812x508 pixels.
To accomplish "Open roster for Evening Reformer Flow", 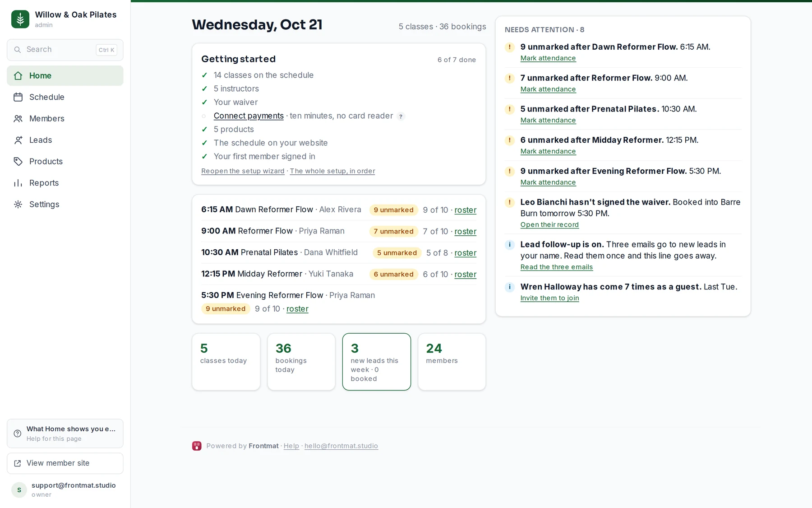I will coord(297,309).
